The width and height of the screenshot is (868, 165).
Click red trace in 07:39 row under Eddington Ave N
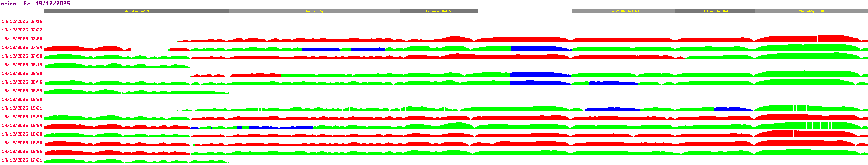[x=84, y=49]
